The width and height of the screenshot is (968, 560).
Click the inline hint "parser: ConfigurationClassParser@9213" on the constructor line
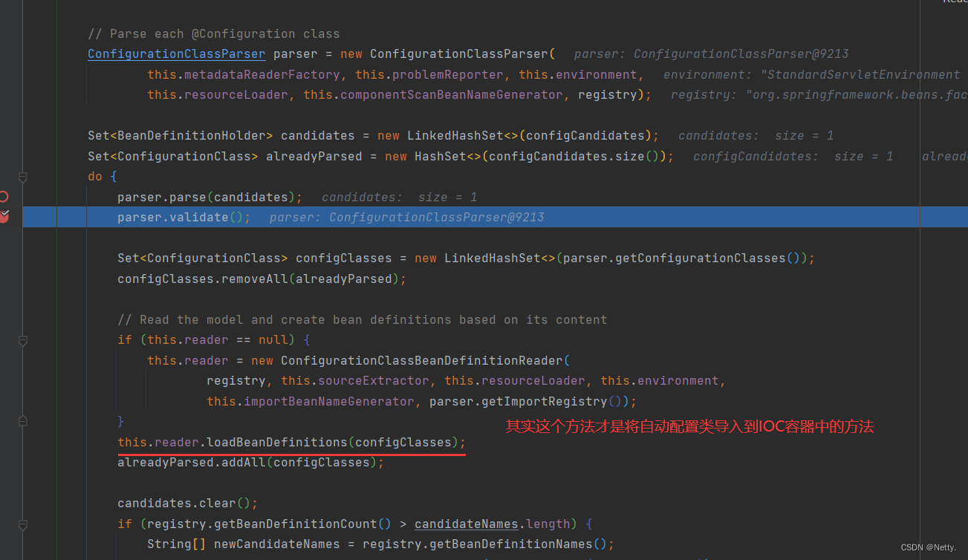(711, 53)
